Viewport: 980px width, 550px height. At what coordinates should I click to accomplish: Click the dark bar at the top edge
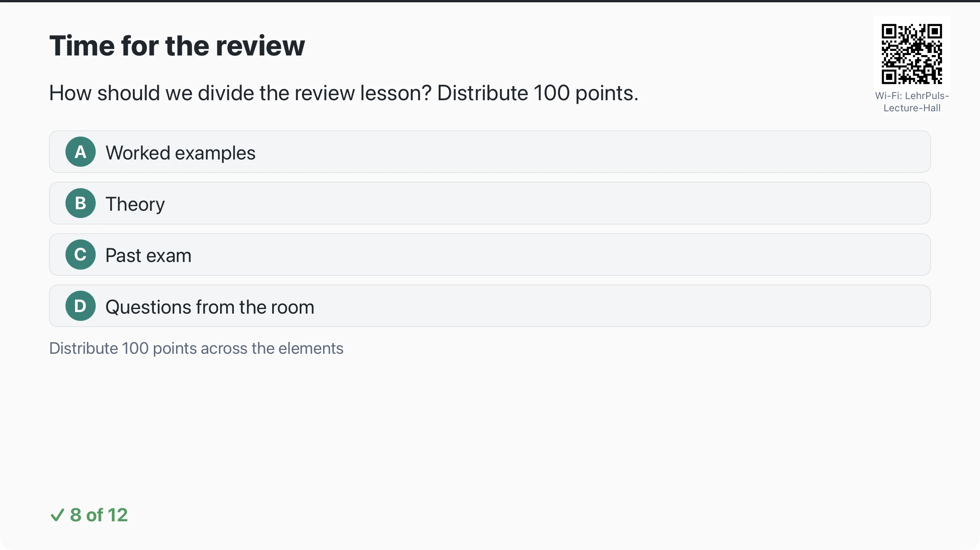pyautogui.click(x=490, y=1)
